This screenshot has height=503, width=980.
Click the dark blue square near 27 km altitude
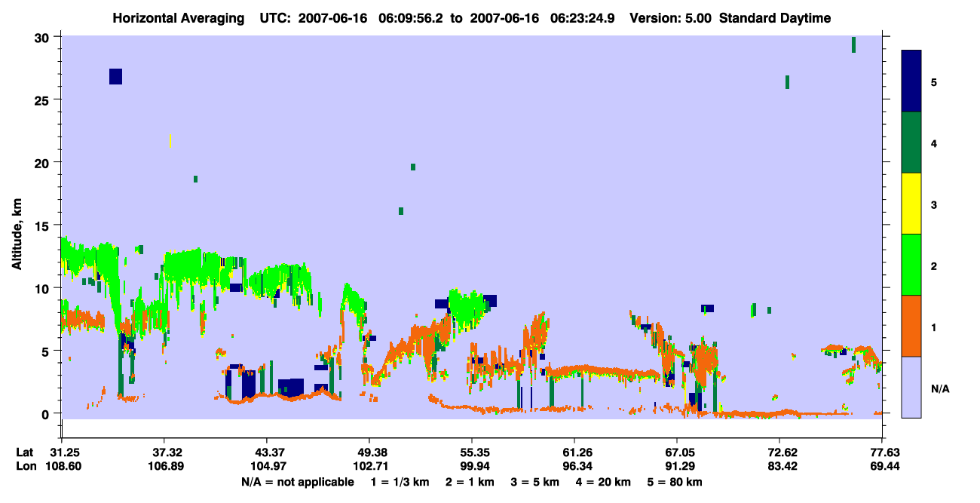[x=115, y=76]
